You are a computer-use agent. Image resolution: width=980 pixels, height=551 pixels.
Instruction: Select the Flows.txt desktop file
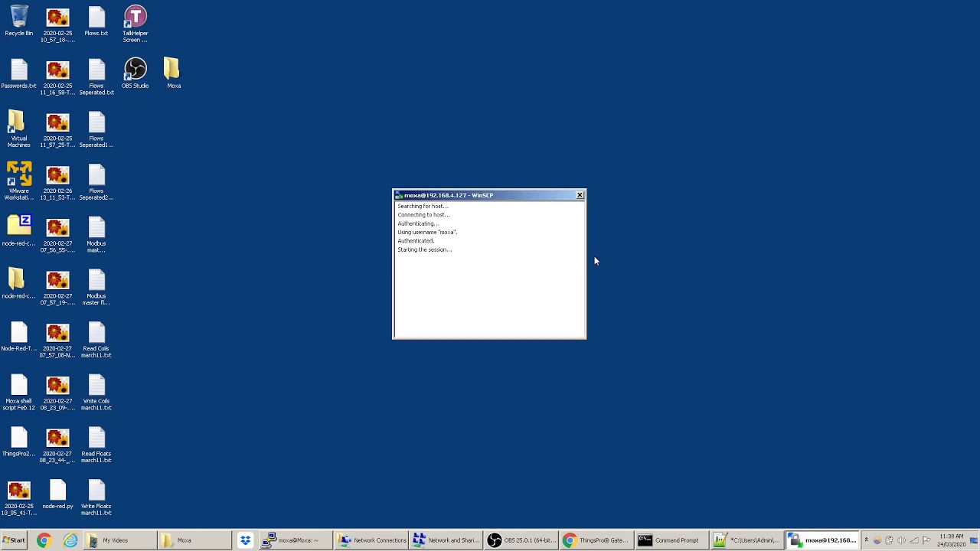(x=96, y=21)
